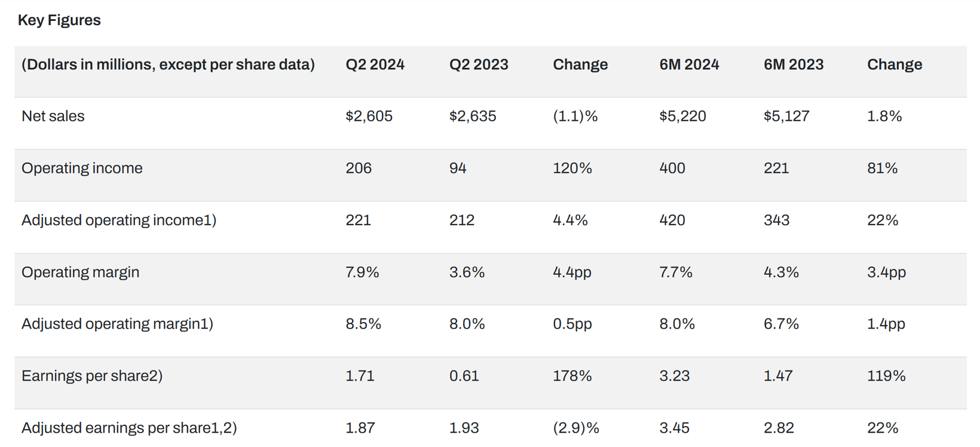Viewport: 980px width, 447px height.
Task: Click the Adjusted operating margin1) label
Action: (x=117, y=324)
